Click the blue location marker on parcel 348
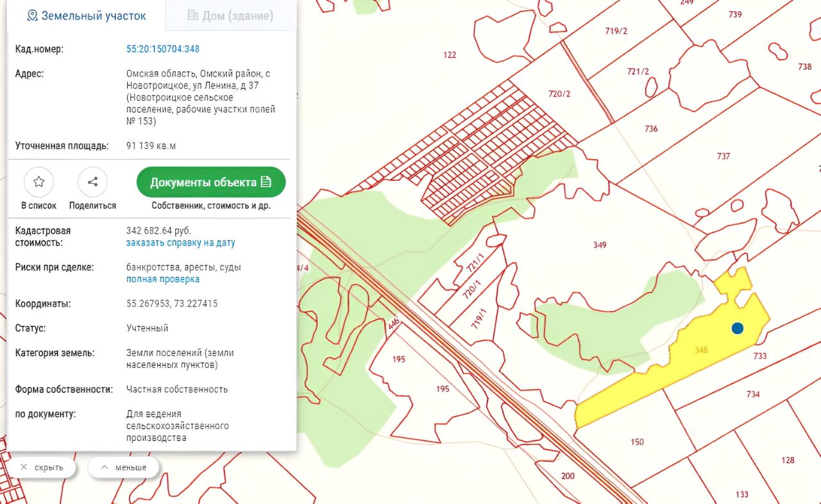821x504 pixels. coord(738,328)
